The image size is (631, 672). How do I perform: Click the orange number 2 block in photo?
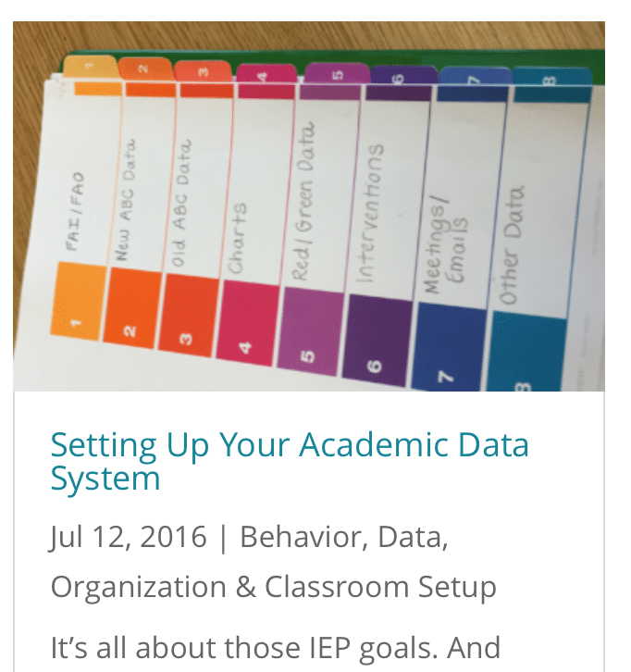pos(133,307)
